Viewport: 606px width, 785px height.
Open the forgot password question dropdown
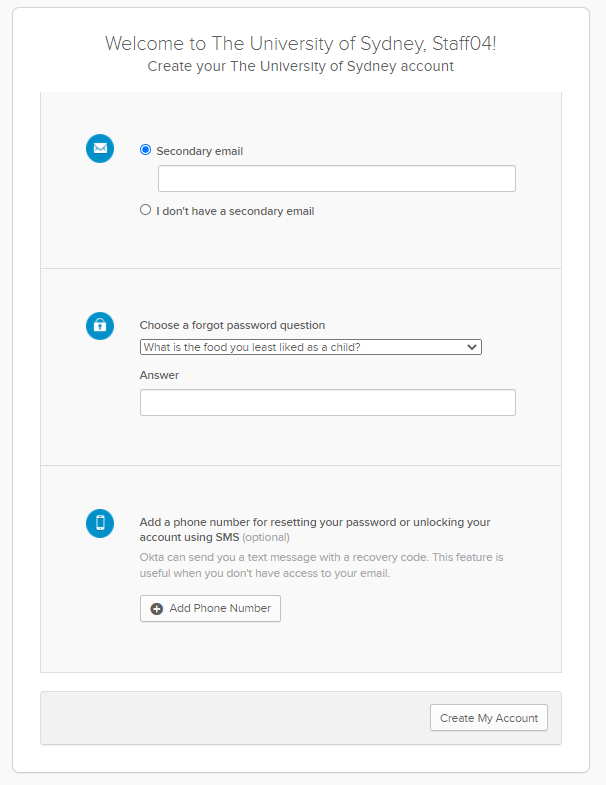[310, 347]
